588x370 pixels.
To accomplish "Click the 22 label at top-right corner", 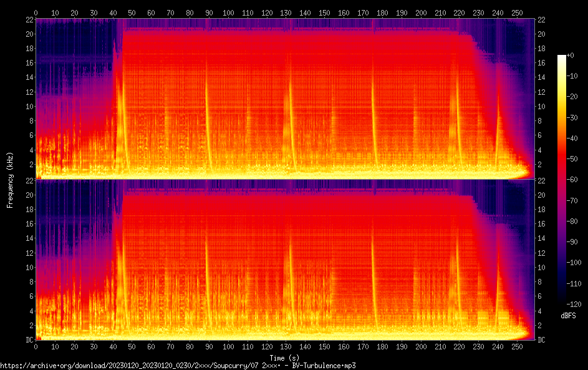I will 542,20.
